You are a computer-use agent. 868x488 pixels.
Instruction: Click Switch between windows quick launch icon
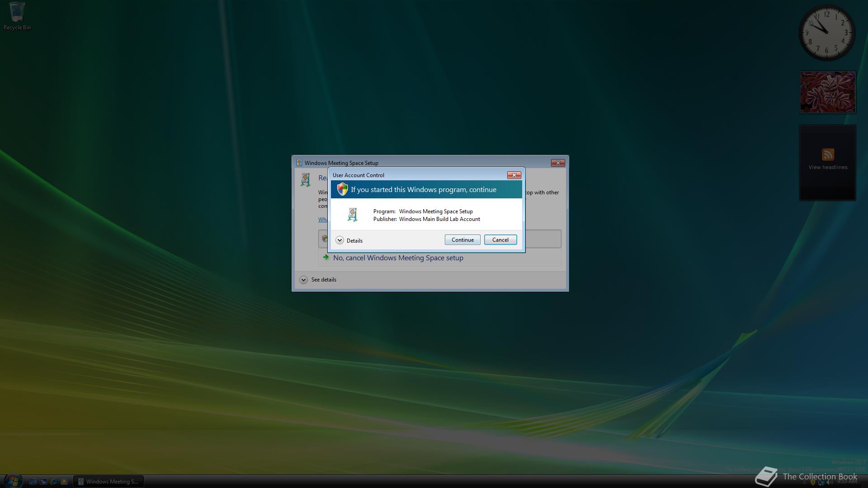coord(43,482)
